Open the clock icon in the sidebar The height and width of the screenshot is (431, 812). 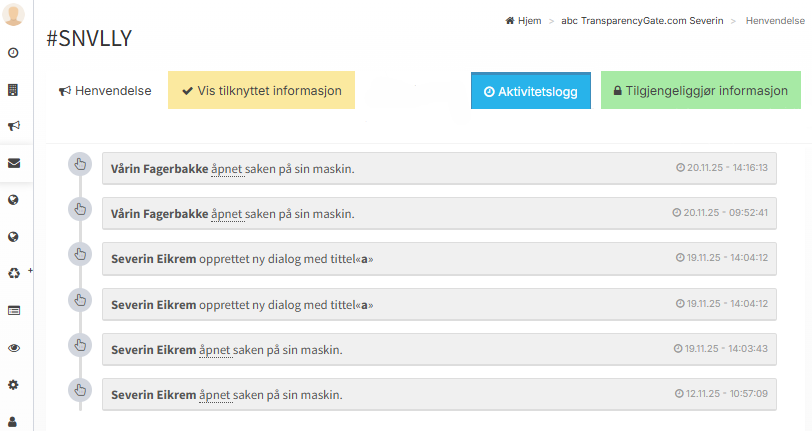[x=14, y=53]
